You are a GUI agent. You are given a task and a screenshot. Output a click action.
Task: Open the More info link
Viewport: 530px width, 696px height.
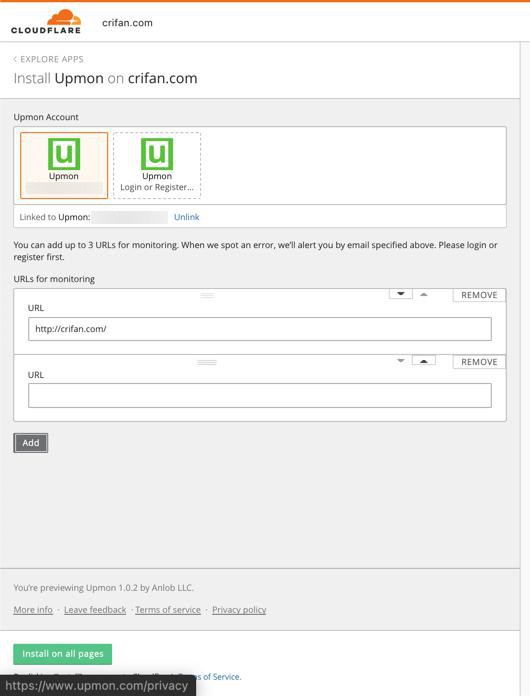click(x=33, y=610)
